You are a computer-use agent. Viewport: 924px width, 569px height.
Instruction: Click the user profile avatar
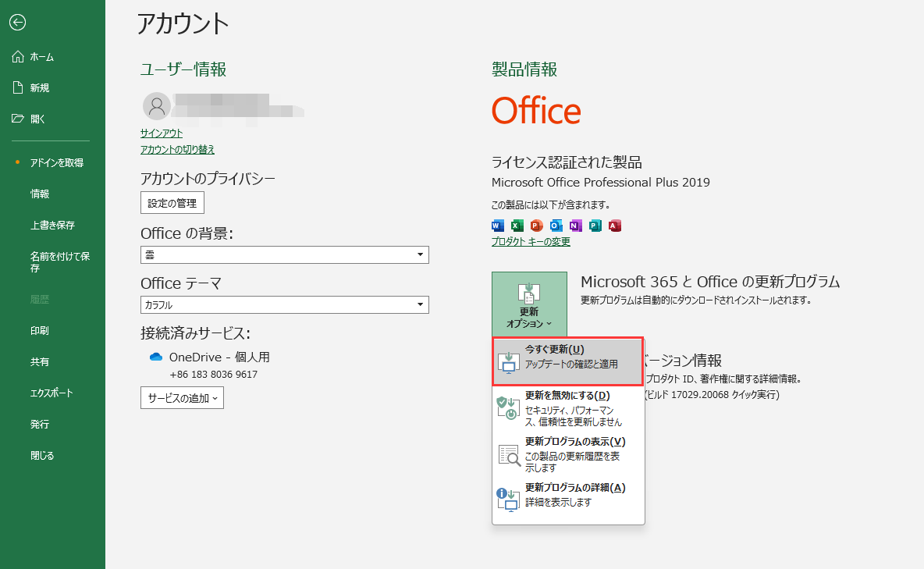pos(155,106)
